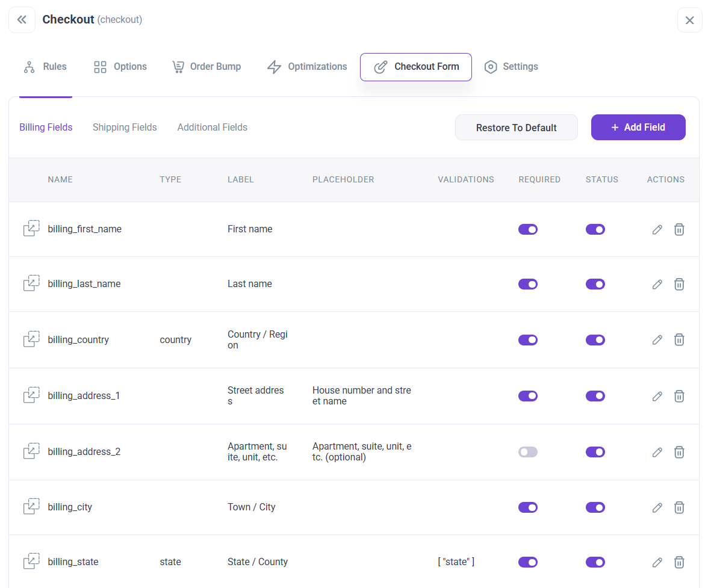Screen dimensions: 708x588
Task: Toggle required for billing_last_name
Action: pos(528,284)
